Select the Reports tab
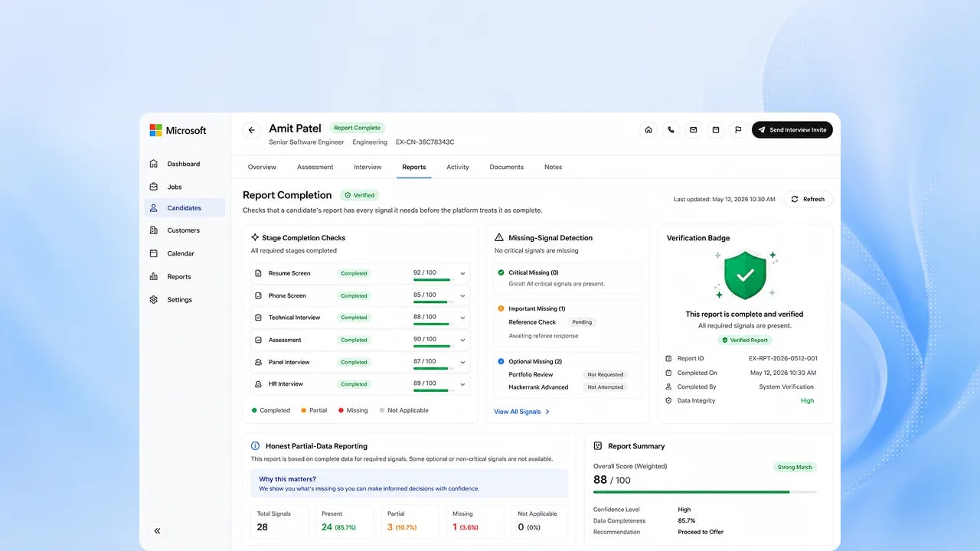 point(414,167)
